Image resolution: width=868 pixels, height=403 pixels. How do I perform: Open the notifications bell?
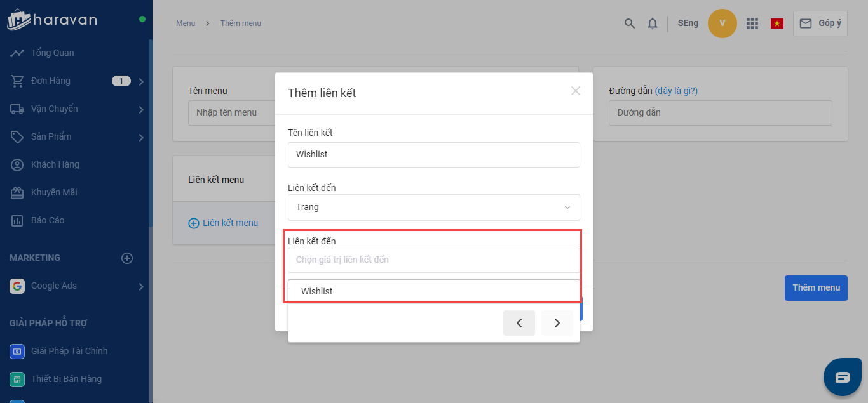pos(653,23)
